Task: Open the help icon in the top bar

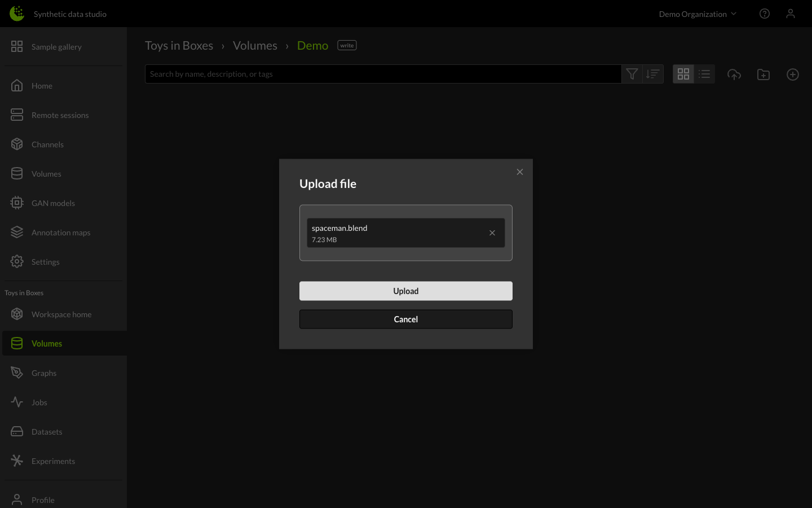Action: click(x=765, y=14)
